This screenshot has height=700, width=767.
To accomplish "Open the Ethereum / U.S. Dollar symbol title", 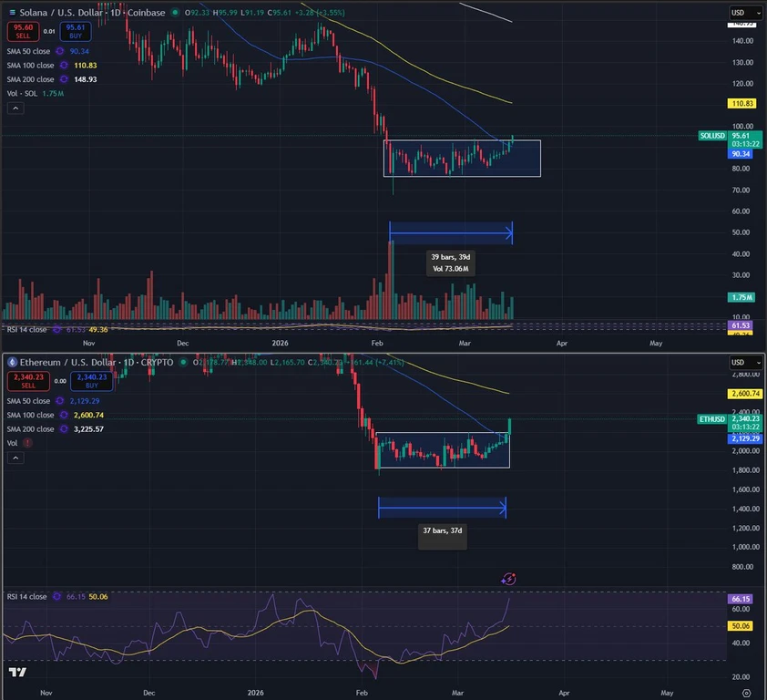I will (97, 362).
